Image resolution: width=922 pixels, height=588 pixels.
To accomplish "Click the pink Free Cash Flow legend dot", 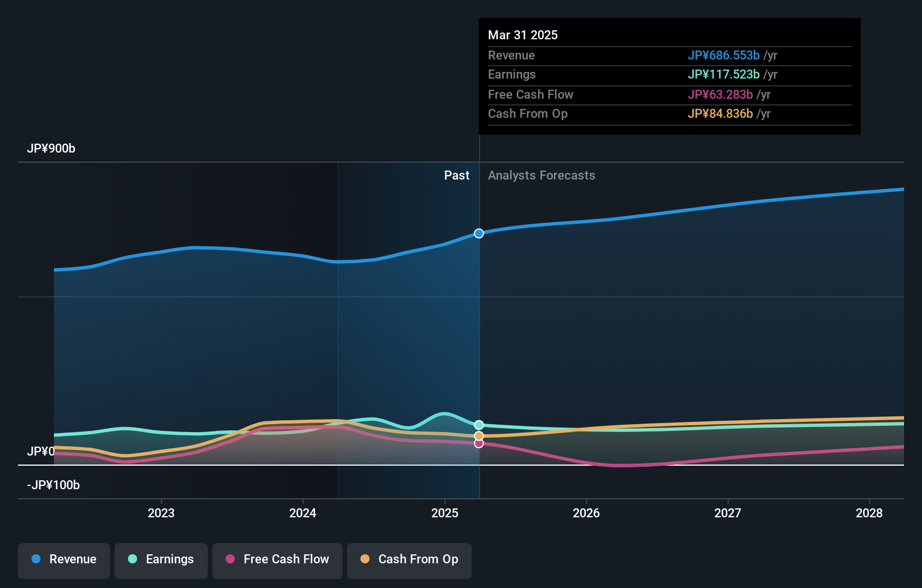I will point(230,559).
